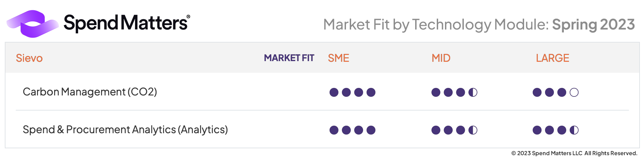Click the Spend Matters wordmark text
The width and height of the screenshot is (644, 161).
point(126,23)
